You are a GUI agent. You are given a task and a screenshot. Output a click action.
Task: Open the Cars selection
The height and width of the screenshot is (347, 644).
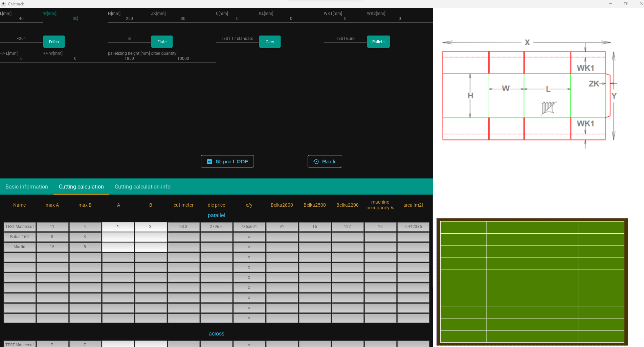[270, 42]
